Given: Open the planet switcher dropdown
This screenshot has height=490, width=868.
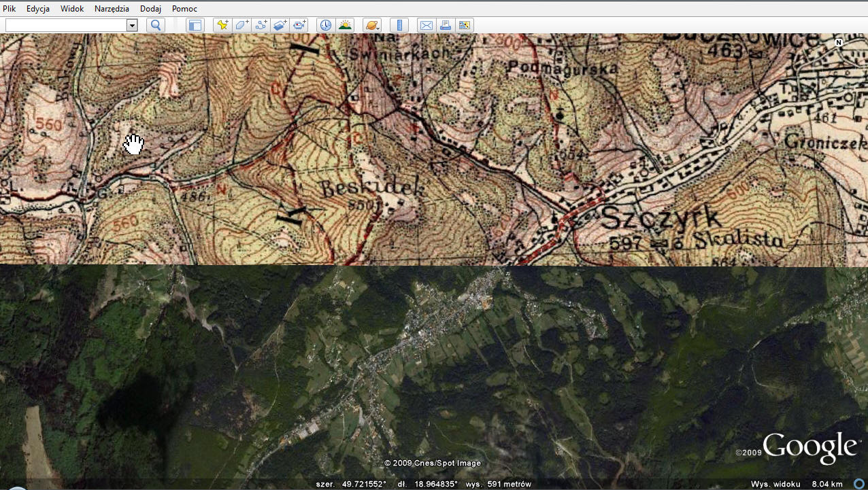Looking at the screenshot, I should point(372,25).
